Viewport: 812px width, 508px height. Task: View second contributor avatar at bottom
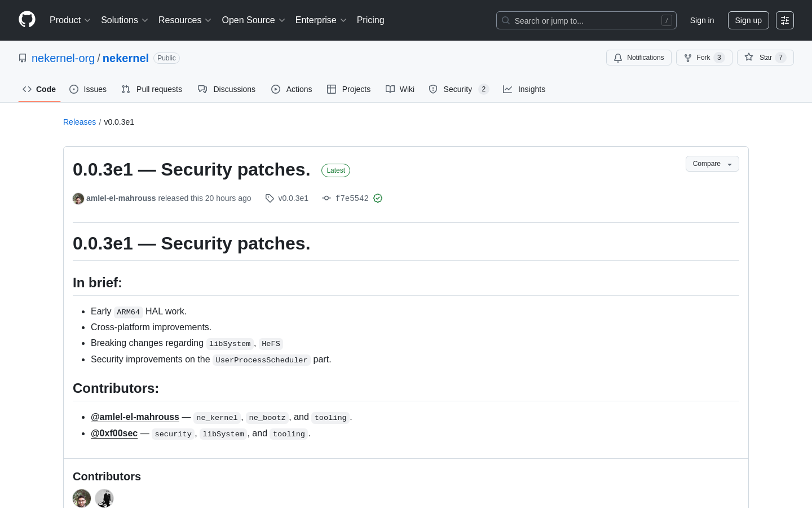pyautogui.click(x=104, y=498)
